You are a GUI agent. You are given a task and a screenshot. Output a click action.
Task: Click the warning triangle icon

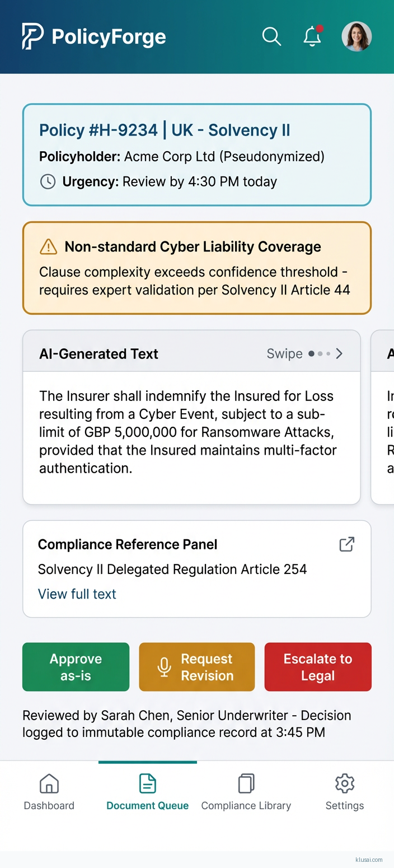tap(49, 246)
